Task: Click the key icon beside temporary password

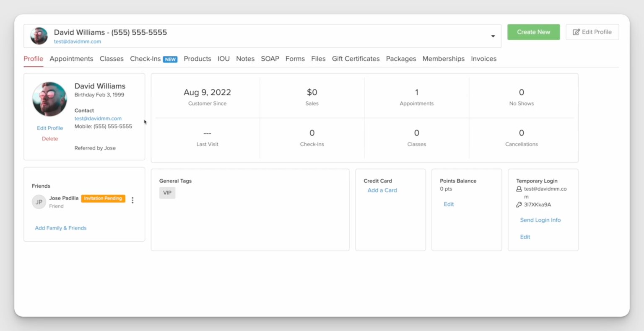Action: (519, 205)
